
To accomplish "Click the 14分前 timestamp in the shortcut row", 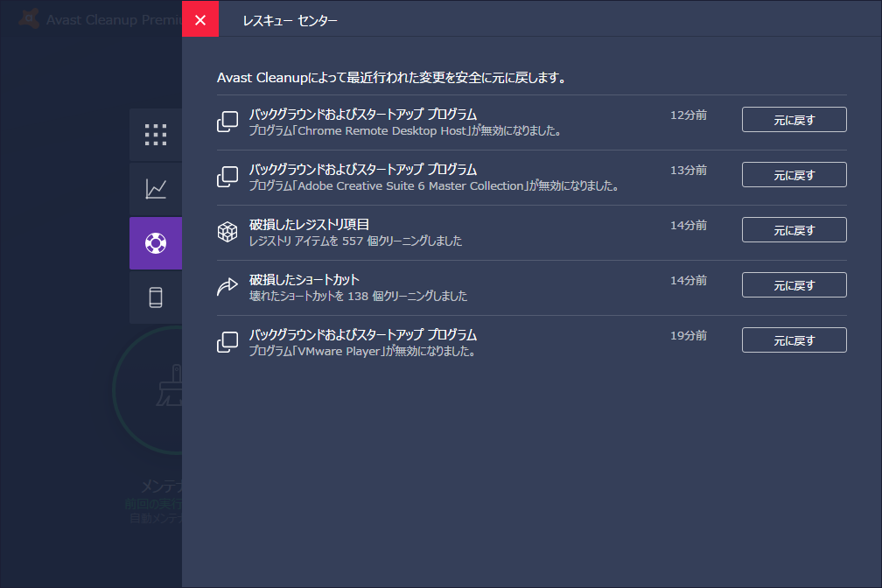I will pos(689,281).
